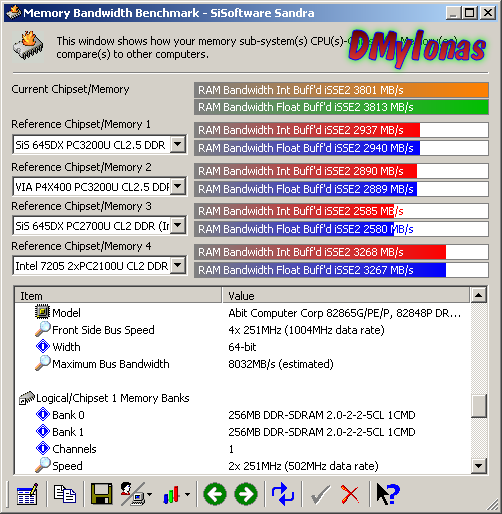Screen dimensions: 502x514
Task: Click the list scroll up arrow
Action: coord(479,295)
